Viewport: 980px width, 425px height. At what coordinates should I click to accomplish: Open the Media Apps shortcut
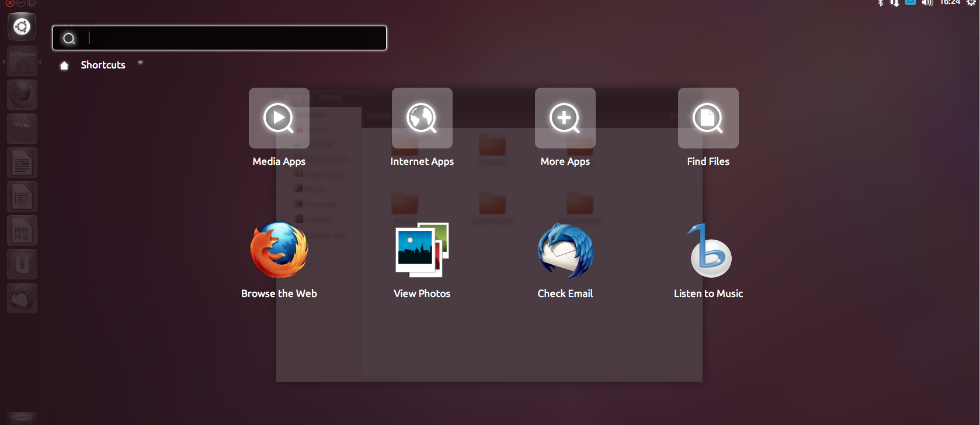pyautogui.click(x=279, y=118)
